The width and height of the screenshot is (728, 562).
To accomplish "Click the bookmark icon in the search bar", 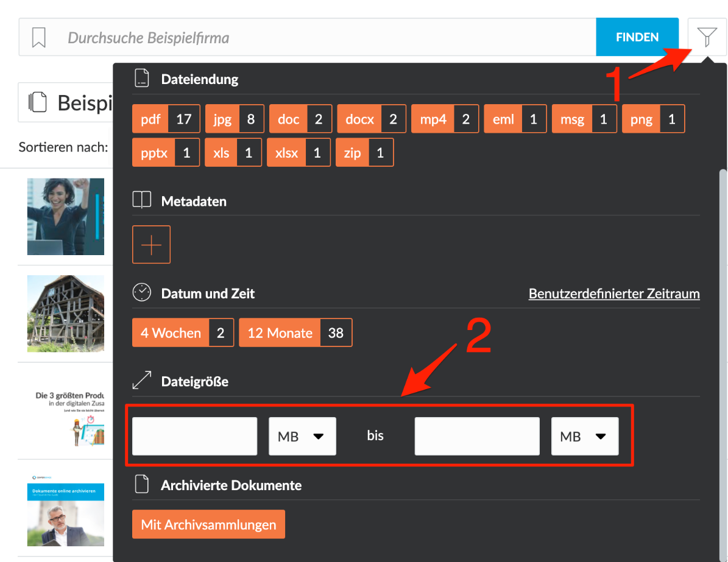I will coord(38,37).
